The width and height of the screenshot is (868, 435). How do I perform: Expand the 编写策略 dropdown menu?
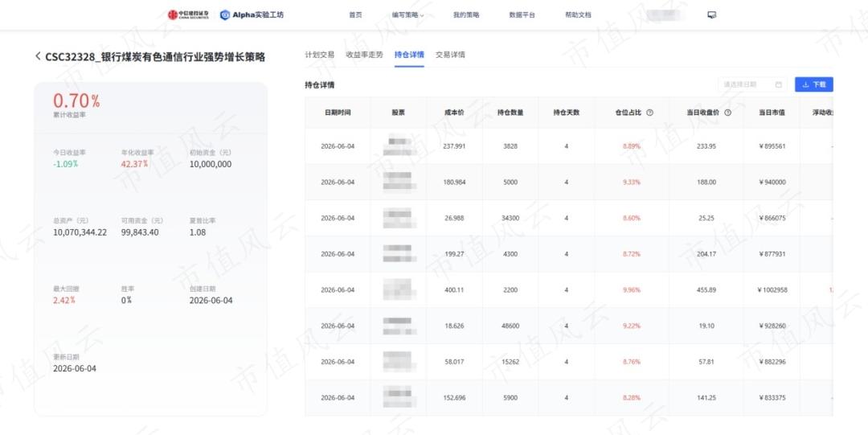click(408, 15)
